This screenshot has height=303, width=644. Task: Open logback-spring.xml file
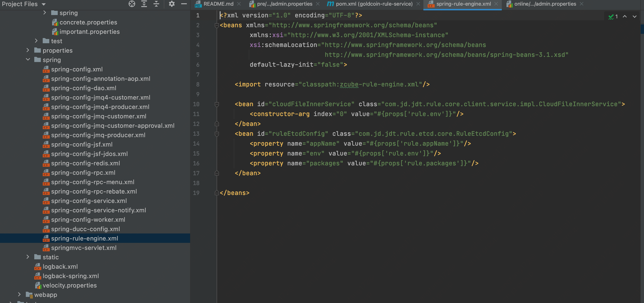70,276
